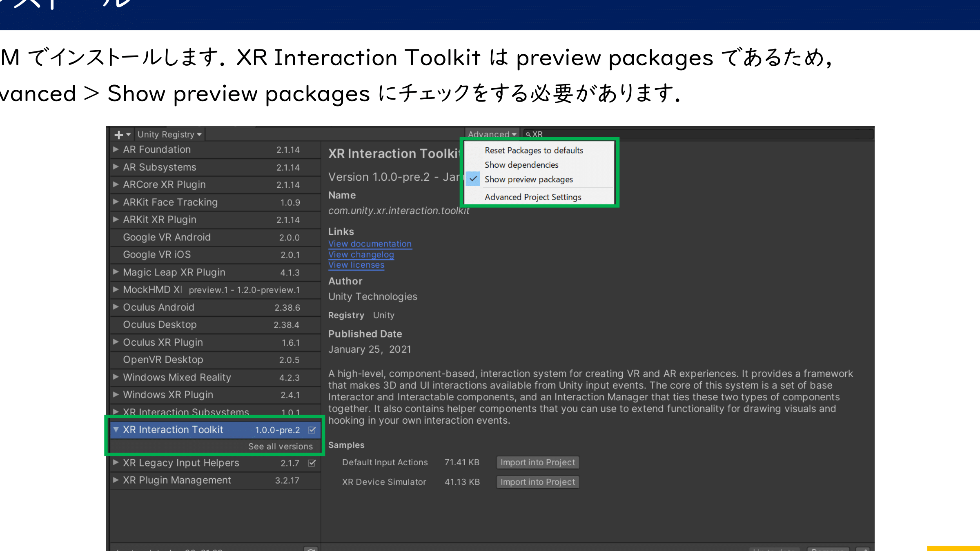980x551 pixels.
Task: Select Google VR Android package
Action: click(x=215, y=237)
